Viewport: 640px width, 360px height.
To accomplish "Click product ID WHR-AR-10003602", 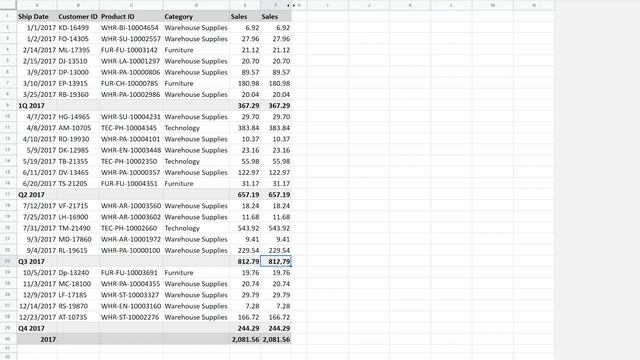I will click(x=131, y=217).
